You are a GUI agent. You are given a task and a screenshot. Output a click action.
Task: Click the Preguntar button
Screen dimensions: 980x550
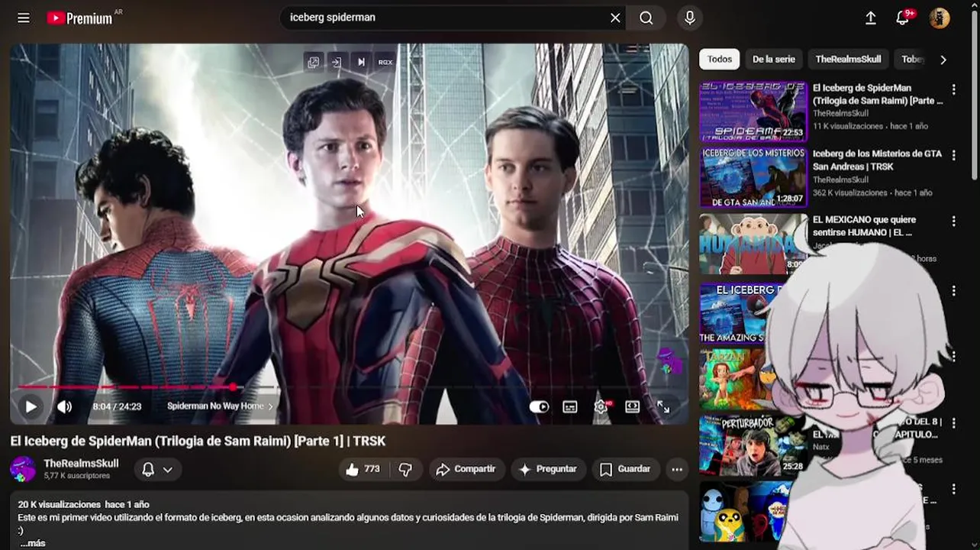coord(548,469)
